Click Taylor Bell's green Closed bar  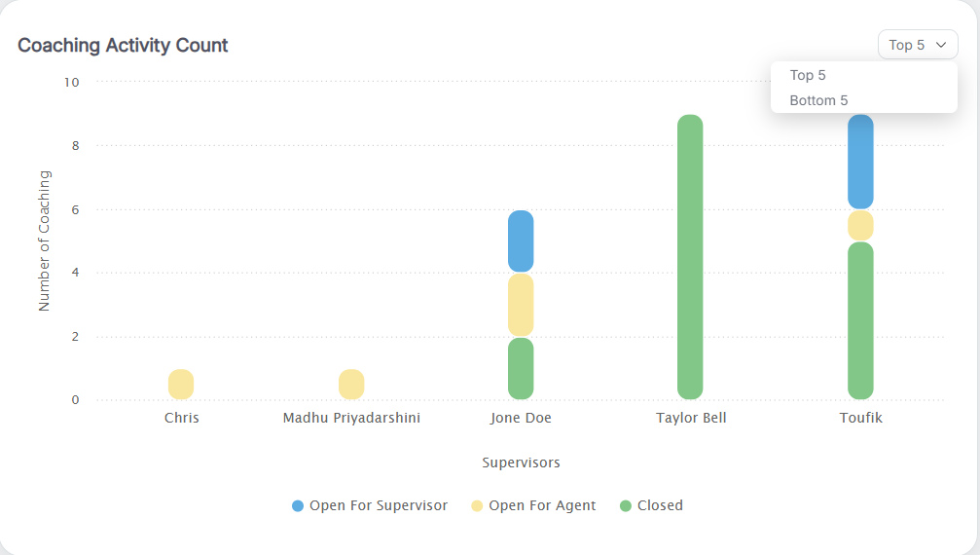click(690, 257)
